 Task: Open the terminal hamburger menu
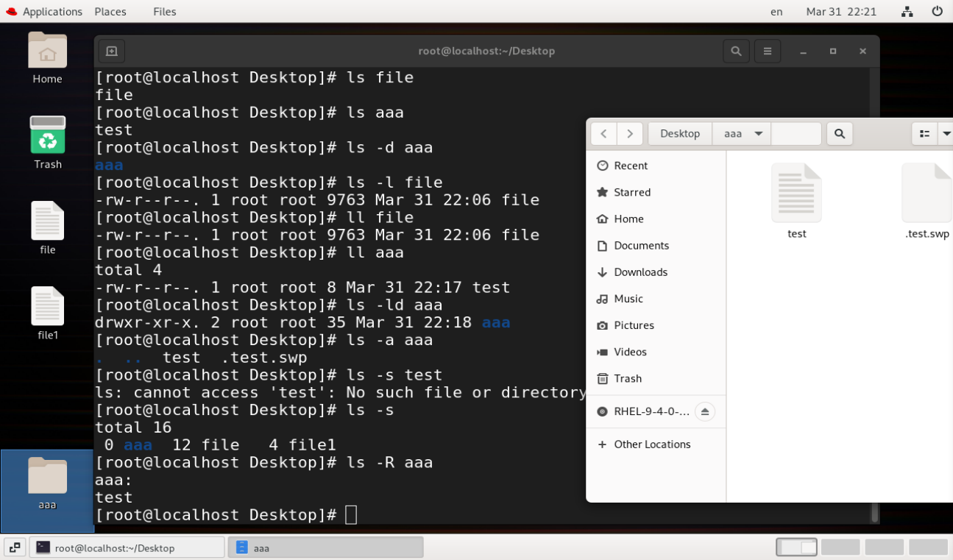tap(768, 51)
